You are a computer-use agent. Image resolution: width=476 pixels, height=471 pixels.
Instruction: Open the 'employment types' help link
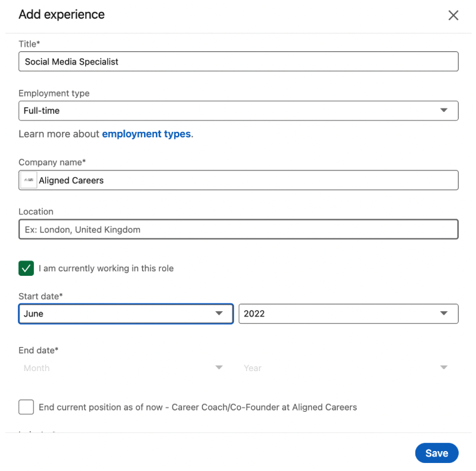(147, 134)
